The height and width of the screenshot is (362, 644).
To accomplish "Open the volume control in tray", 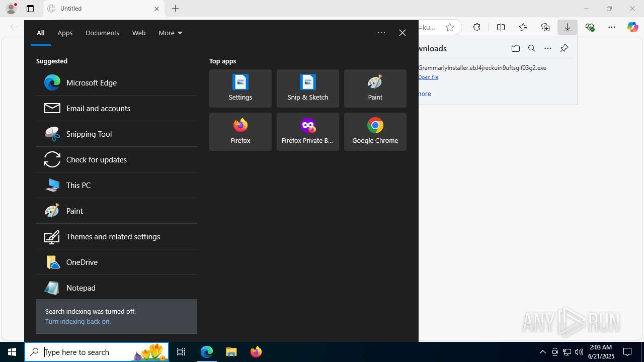I will coord(579,352).
